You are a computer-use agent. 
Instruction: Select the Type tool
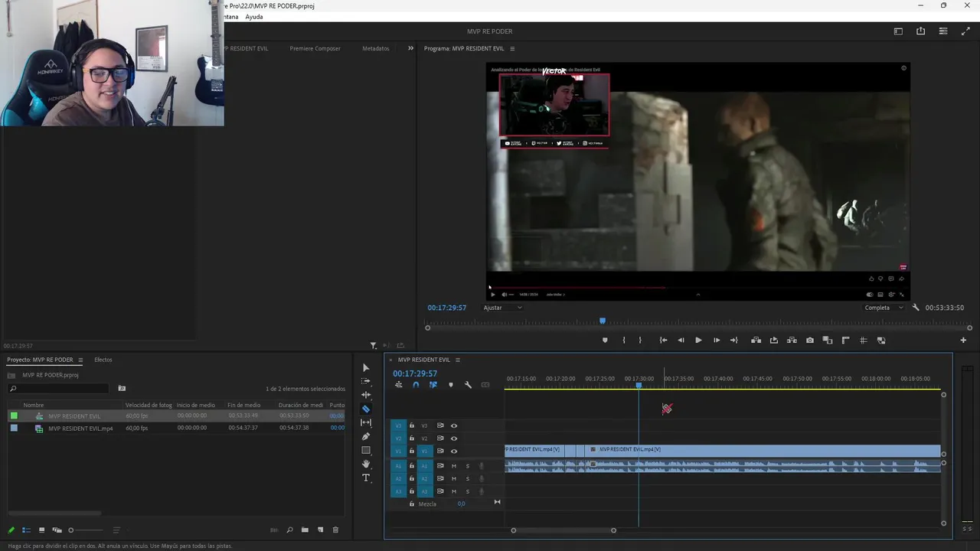tap(366, 478)
